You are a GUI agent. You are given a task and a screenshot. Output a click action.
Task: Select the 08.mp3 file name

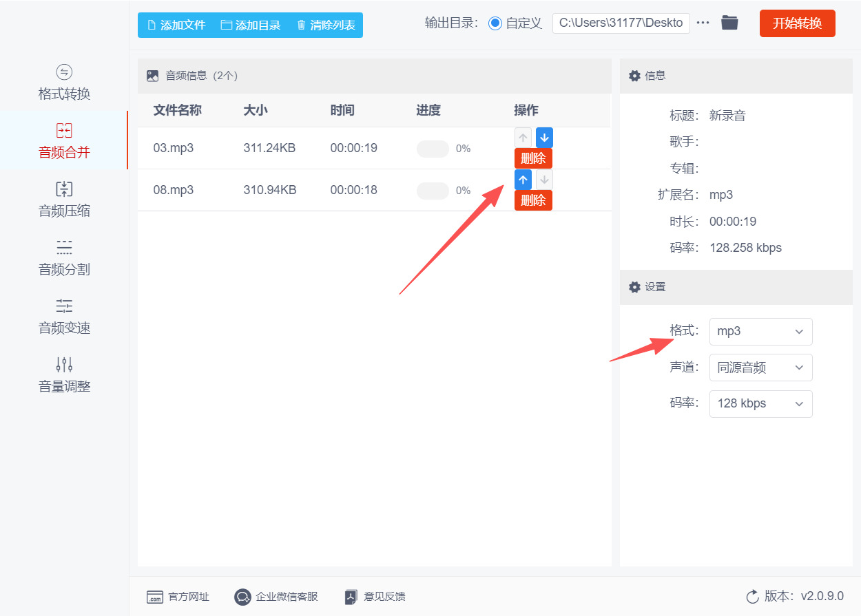coord(173,190)
